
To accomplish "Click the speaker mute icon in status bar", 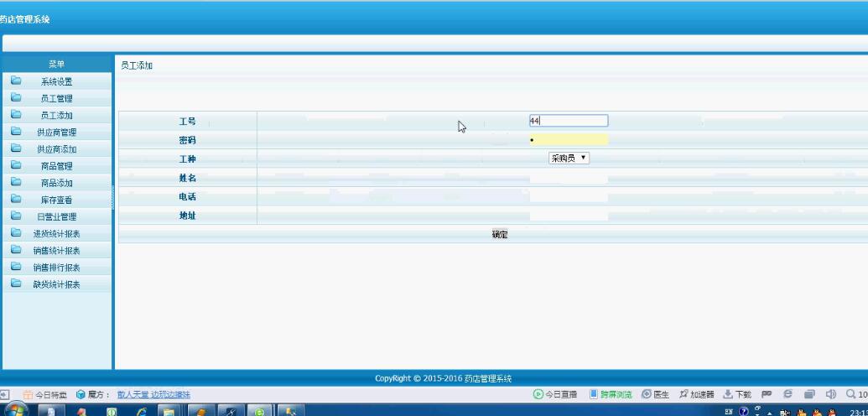I will [830, 394].
